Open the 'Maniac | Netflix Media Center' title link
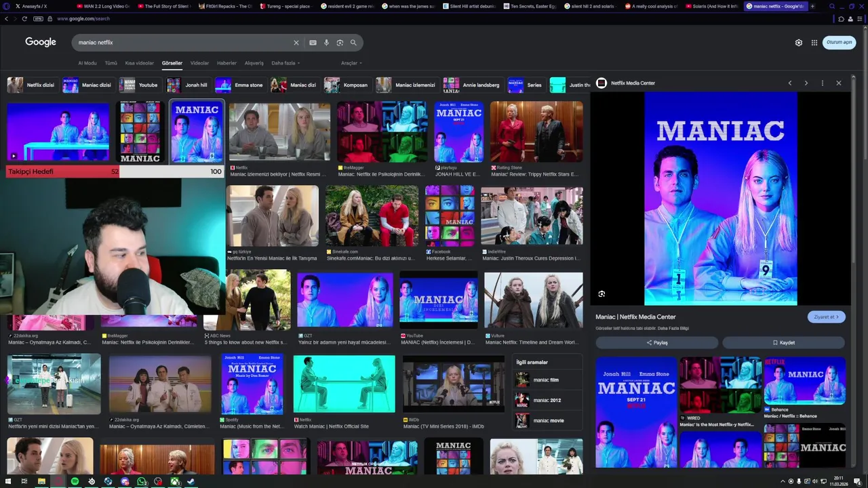The width and height of the screenshot is (868, 488). [635, 317]
